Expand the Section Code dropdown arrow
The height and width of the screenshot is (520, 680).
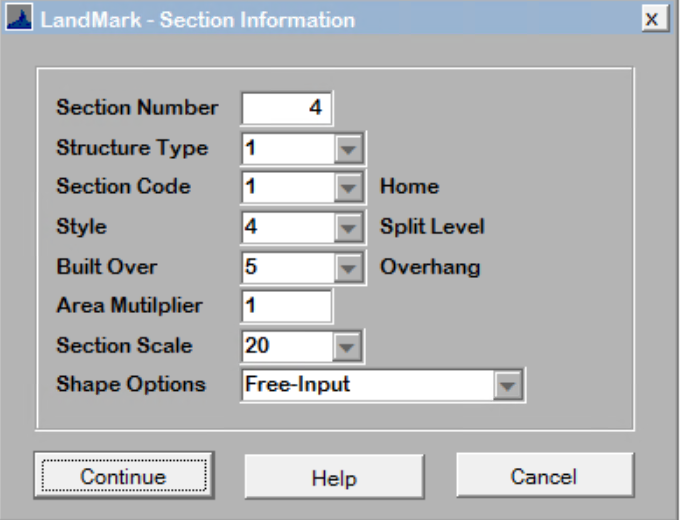tap(348, 187)
